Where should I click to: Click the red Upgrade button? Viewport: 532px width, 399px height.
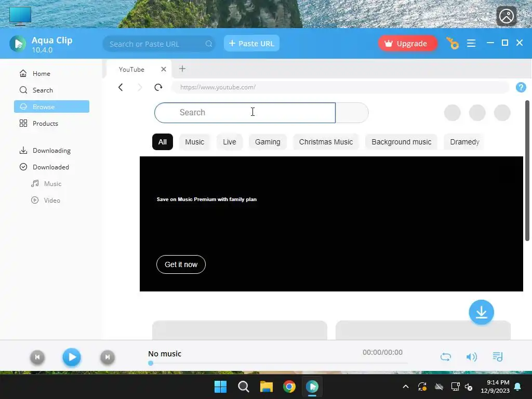click(x=407, y=44)
